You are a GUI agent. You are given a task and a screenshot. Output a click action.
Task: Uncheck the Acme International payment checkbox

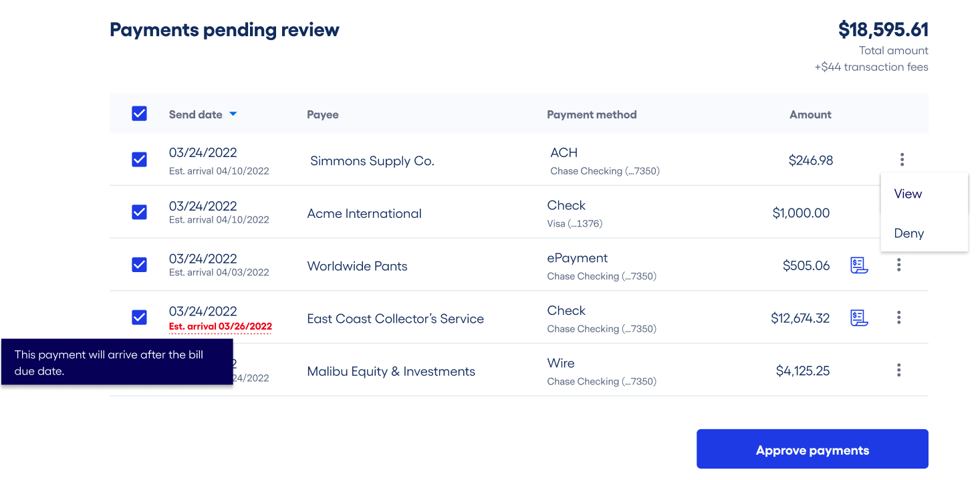(x=139, y=212)
